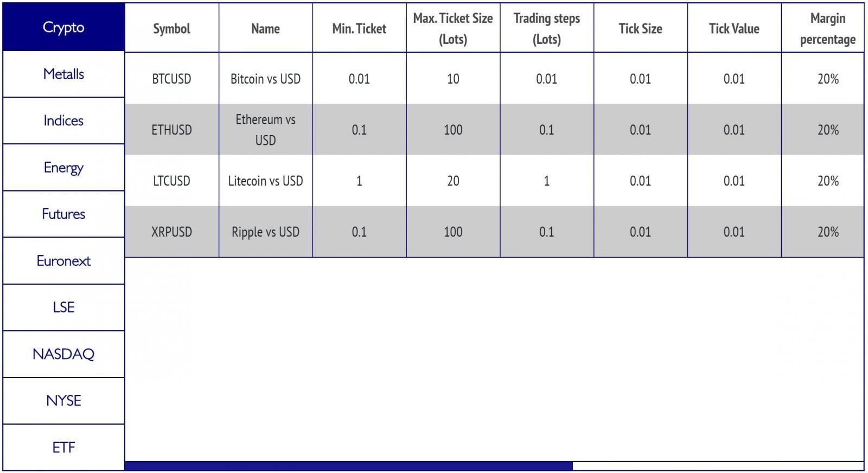868x473 pixels.
Task: Select the BTCUSD symbol cell
Action: coord(171,79)
